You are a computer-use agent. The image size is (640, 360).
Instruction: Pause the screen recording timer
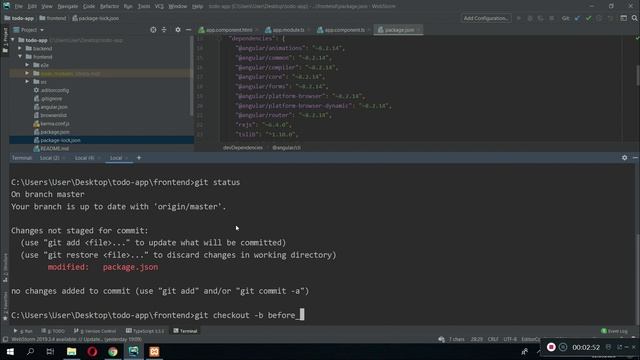(563, 347)
